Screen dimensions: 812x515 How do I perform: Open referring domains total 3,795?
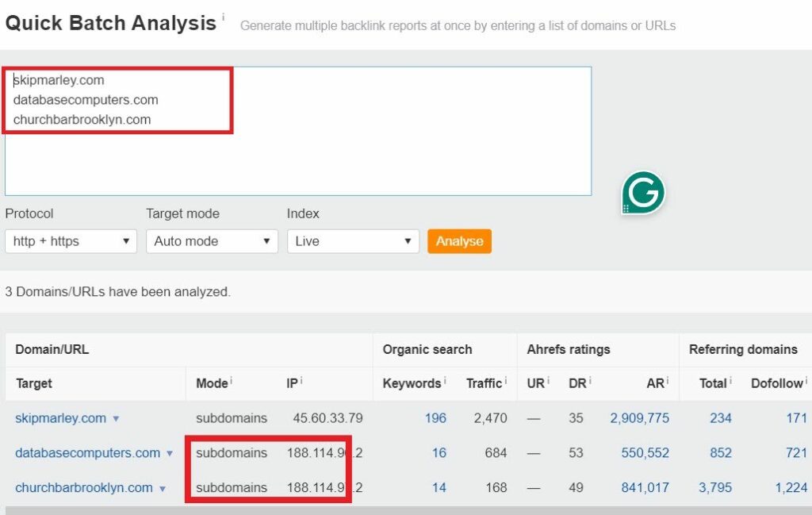(x=715, y=487)
